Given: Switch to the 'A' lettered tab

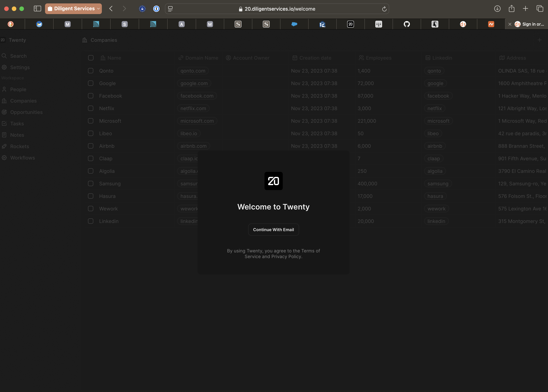Looking at the screenshot, I should 182,24.
